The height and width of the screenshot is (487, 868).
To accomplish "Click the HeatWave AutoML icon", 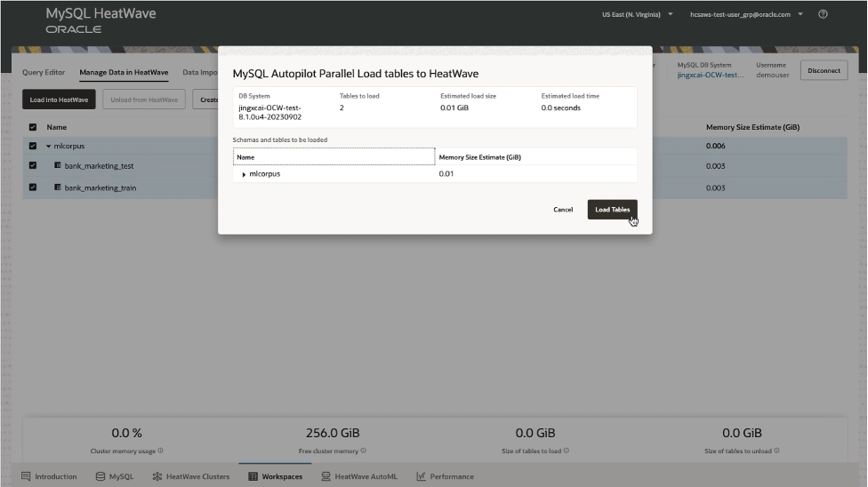I will pos(325,476).
